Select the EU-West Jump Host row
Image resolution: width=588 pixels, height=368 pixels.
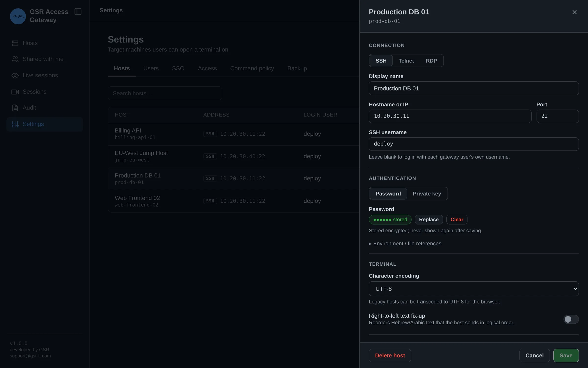(x=233, y=157)
